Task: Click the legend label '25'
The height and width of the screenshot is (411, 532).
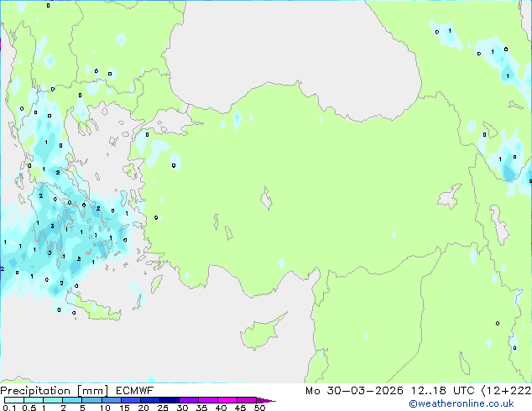Action: (163, 408)
